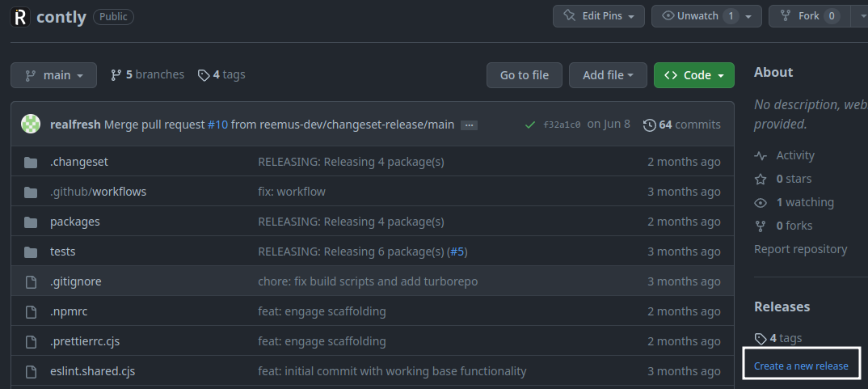Click the packages folder icon
The image size is (868, 389).
[31, 222]
